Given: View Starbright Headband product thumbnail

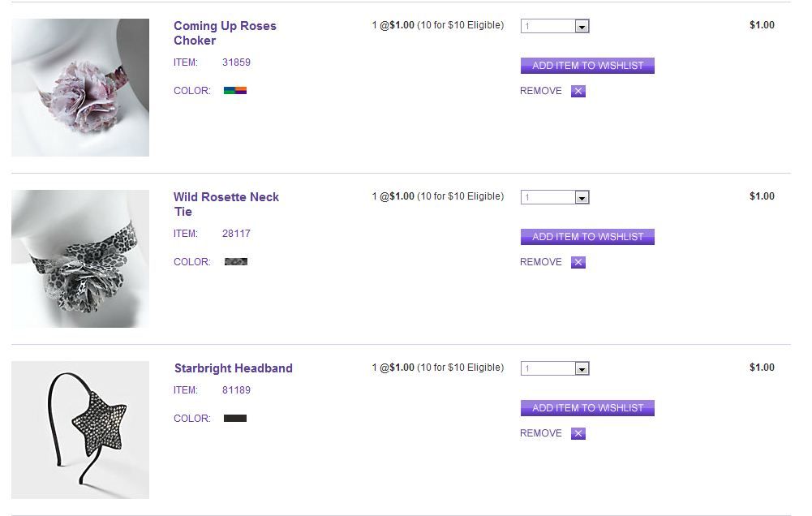Looking at the screenshot, I should (x=80, y=430).
